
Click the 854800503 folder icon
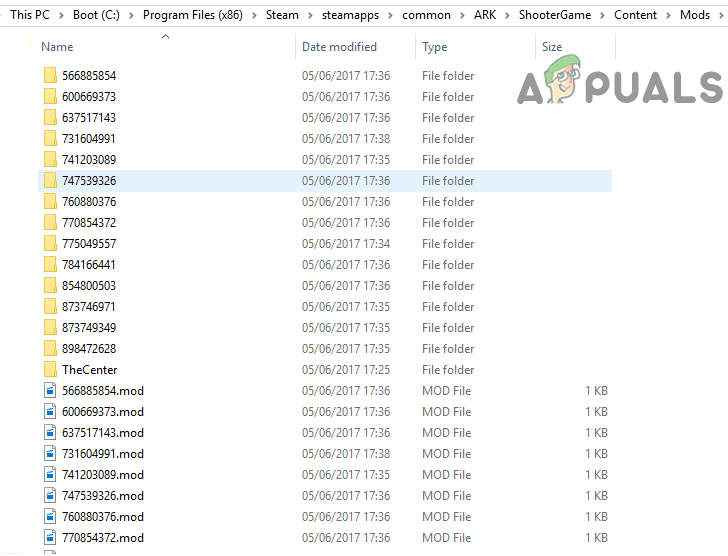point(50,285)
